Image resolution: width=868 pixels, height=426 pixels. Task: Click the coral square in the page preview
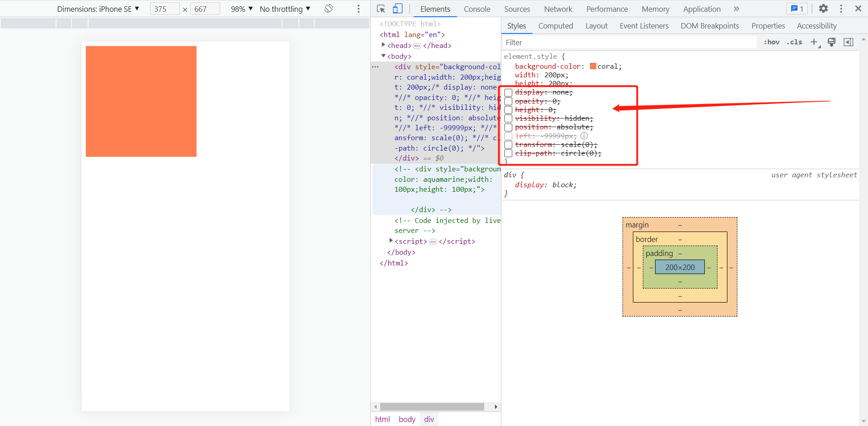141,101
